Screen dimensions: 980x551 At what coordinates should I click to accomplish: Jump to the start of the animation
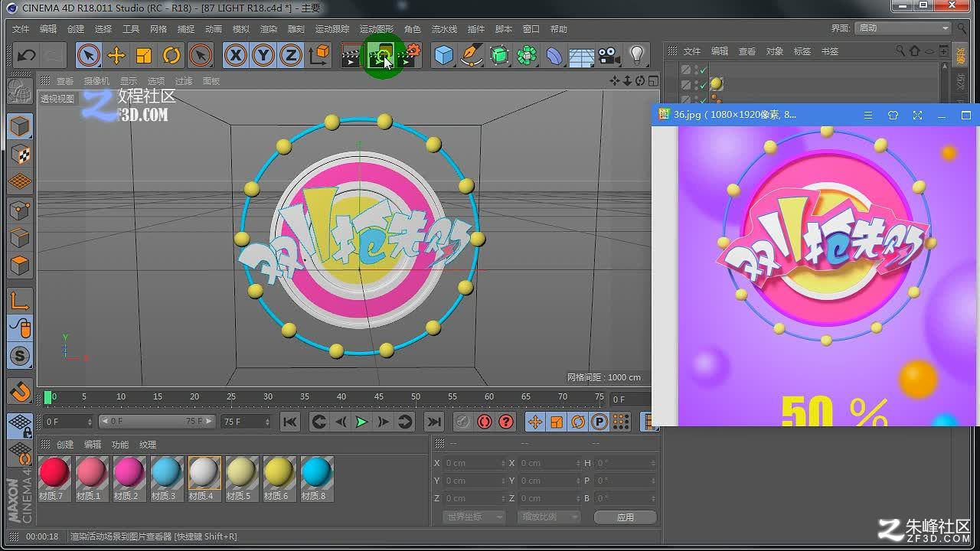[x=290, y=422]
